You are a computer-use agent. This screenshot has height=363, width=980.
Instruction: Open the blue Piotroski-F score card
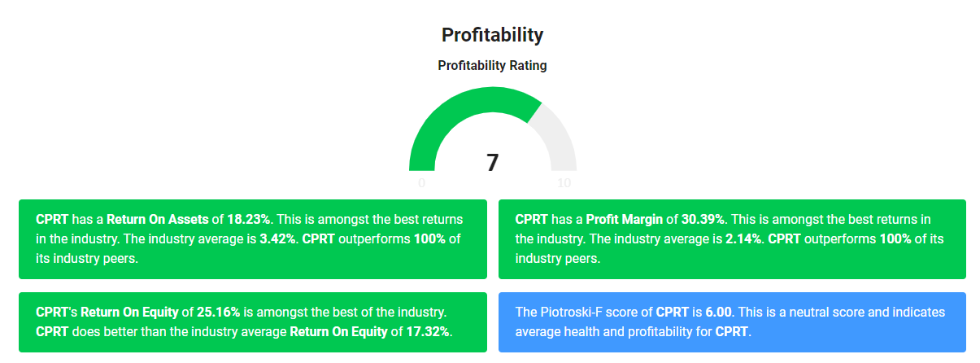732,322
